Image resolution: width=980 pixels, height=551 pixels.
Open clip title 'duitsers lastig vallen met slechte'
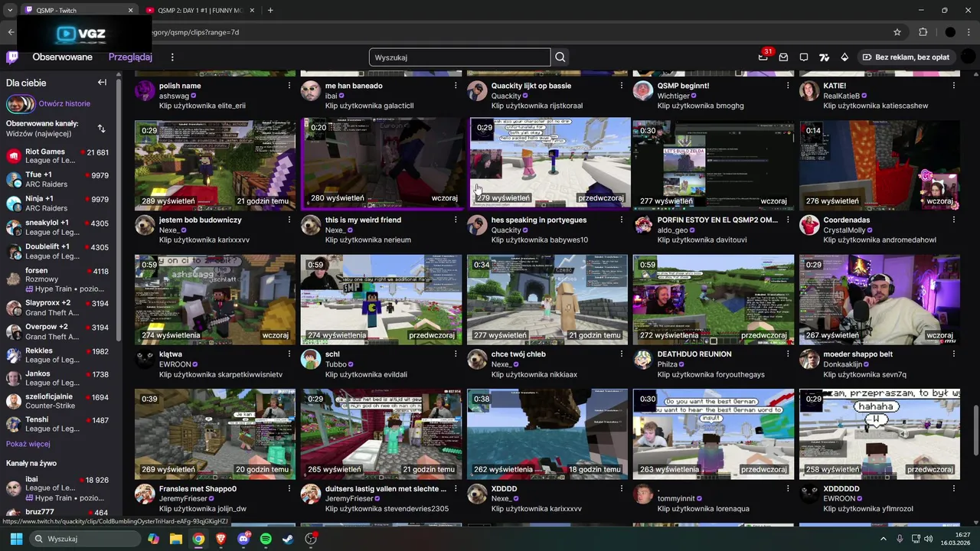click(x=386, y=489)
